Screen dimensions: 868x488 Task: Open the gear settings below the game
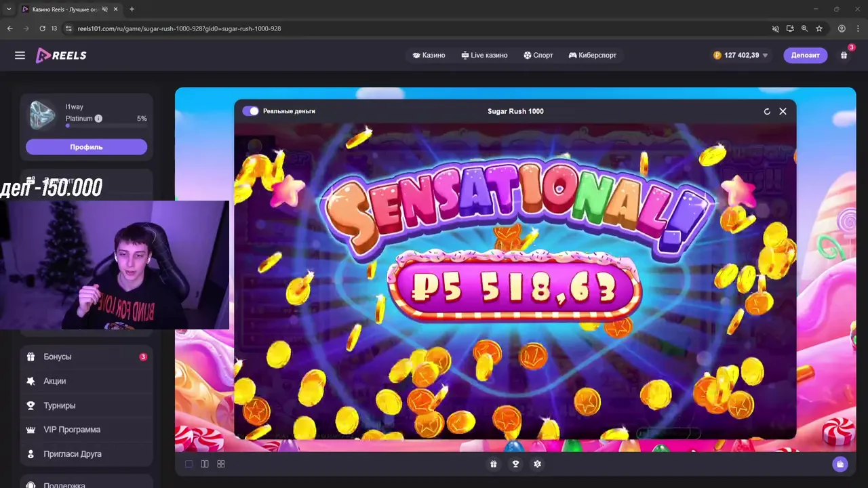point(537,464)
